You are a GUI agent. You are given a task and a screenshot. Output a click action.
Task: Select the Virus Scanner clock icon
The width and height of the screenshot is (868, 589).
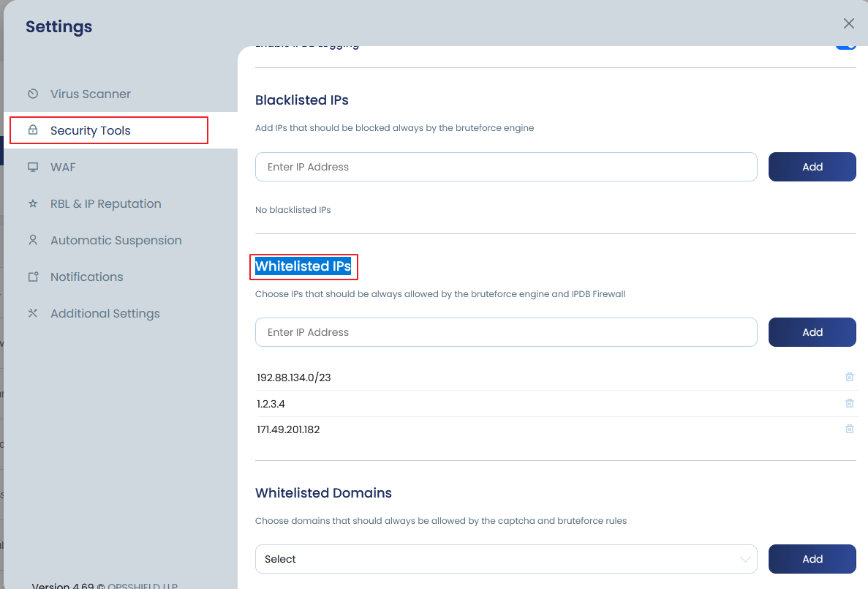pos(32,94)
